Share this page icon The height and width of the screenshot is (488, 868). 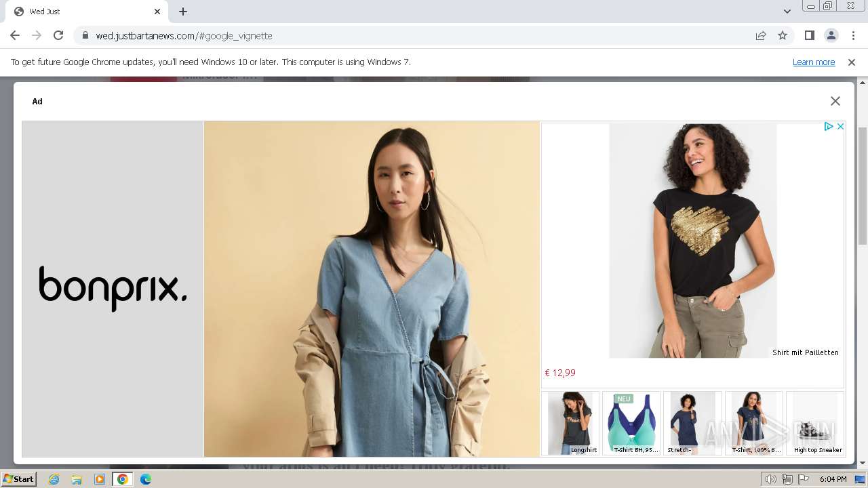(x=761, y=35)
